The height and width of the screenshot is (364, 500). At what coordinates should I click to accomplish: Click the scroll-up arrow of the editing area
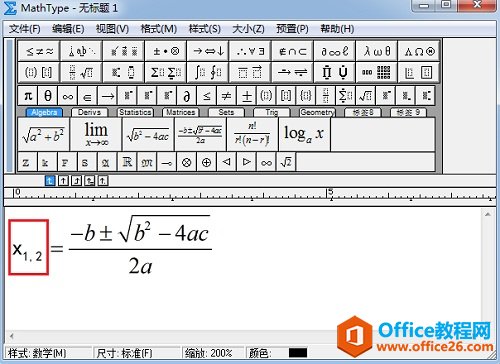pos(488,215)
